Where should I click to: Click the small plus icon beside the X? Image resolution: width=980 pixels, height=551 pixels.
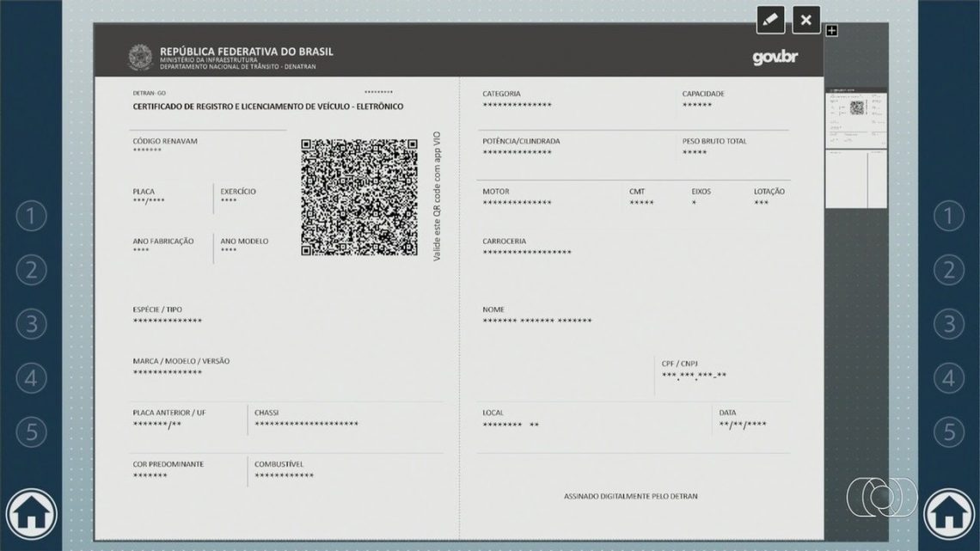click(x=831, y=31)
